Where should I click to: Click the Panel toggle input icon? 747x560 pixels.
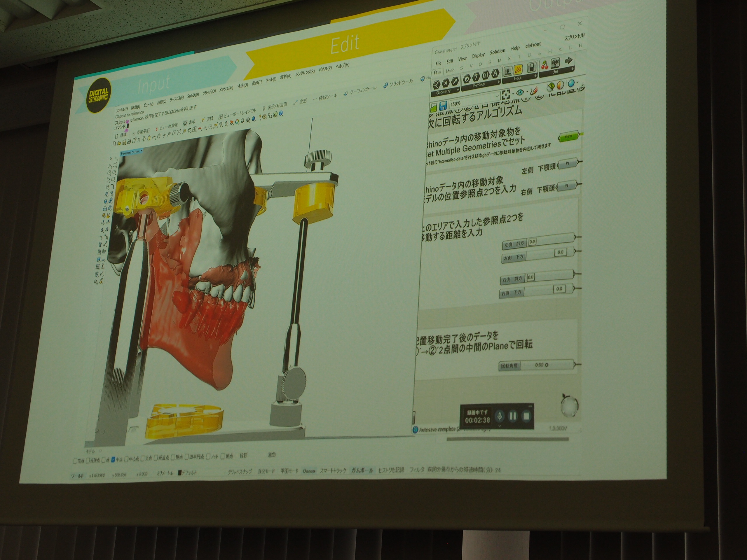pos(532,67)
